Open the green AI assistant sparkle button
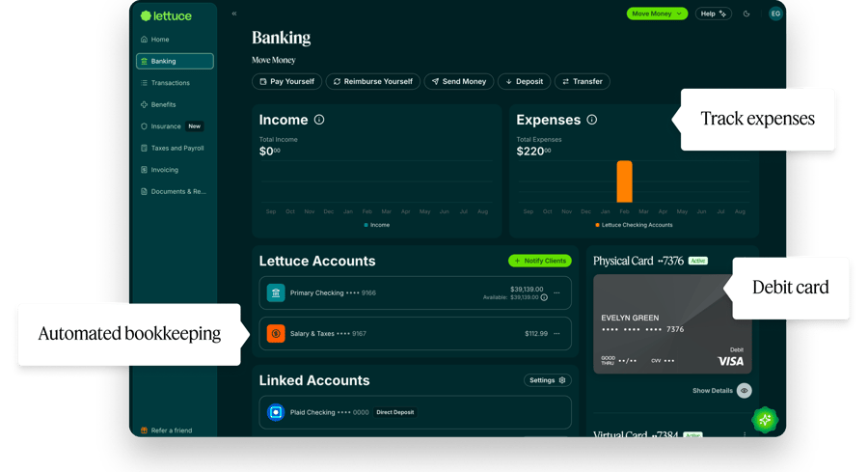The height and width of the screenshot is (472, 868). point(765,421)
